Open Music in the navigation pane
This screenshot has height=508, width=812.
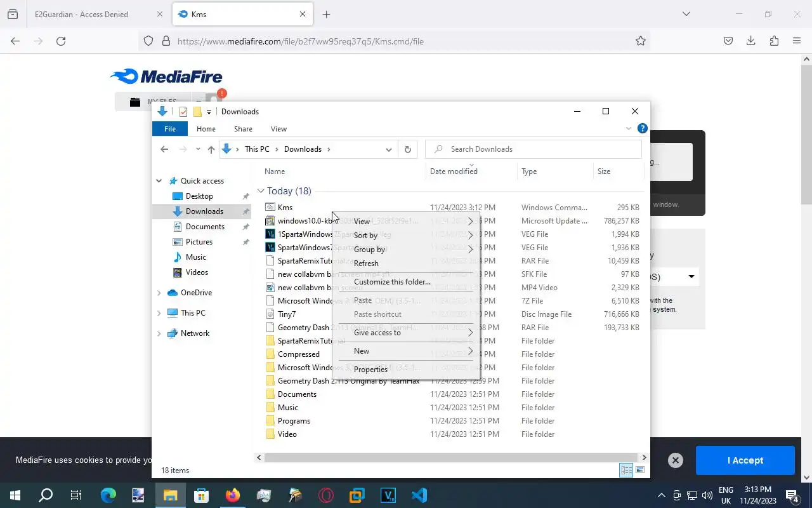coord(195,257)
